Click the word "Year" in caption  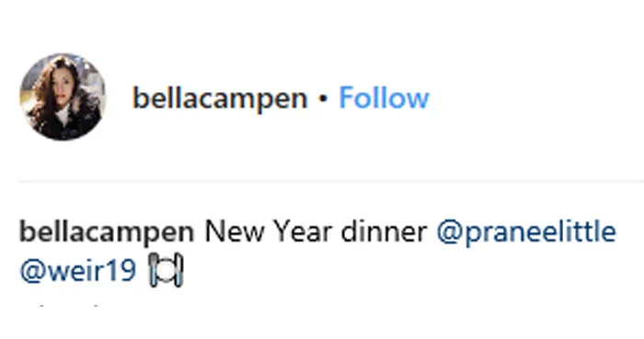[304, 231]
